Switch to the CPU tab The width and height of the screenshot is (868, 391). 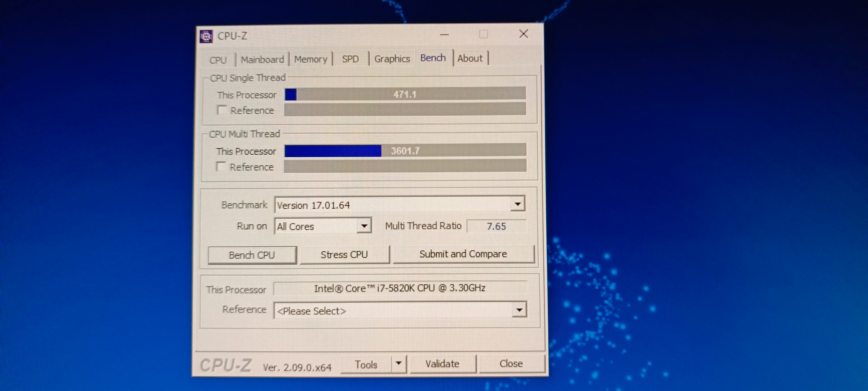218,60
